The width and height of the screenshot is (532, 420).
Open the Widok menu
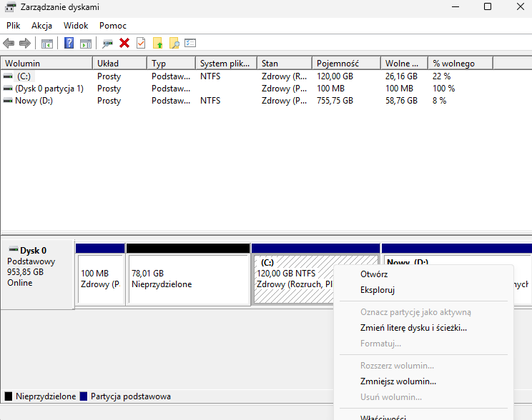pyautogui.click(x=76, y=26)
